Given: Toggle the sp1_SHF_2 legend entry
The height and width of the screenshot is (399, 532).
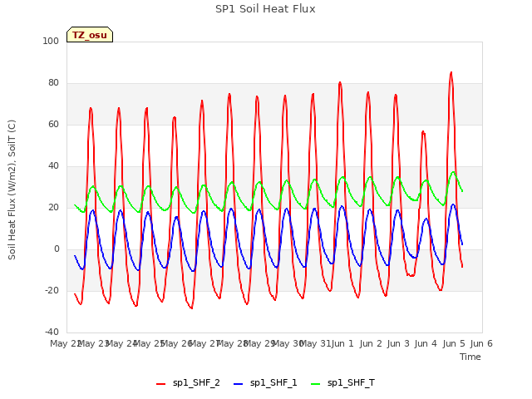Looking at the screenshot, I should tap(189, 383).
